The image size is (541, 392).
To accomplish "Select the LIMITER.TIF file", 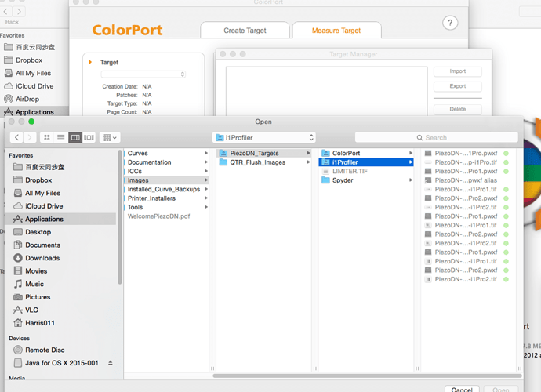I will [x=350, y=171].
